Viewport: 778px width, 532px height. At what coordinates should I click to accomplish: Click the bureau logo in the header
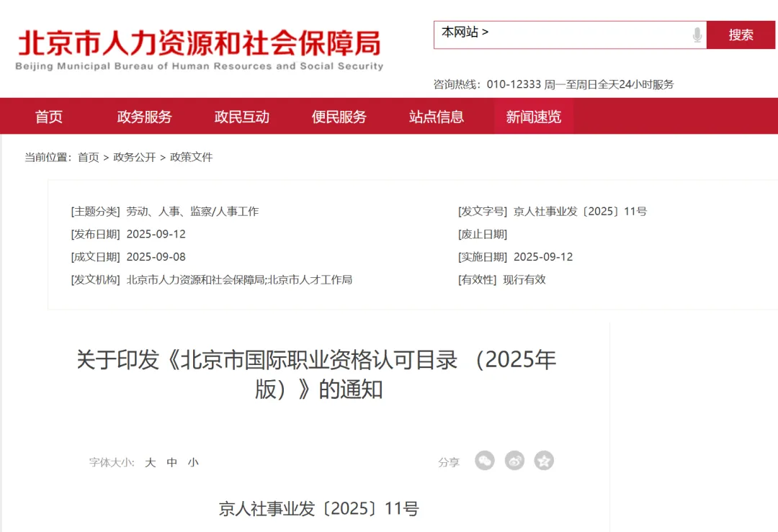pos(200,49)
